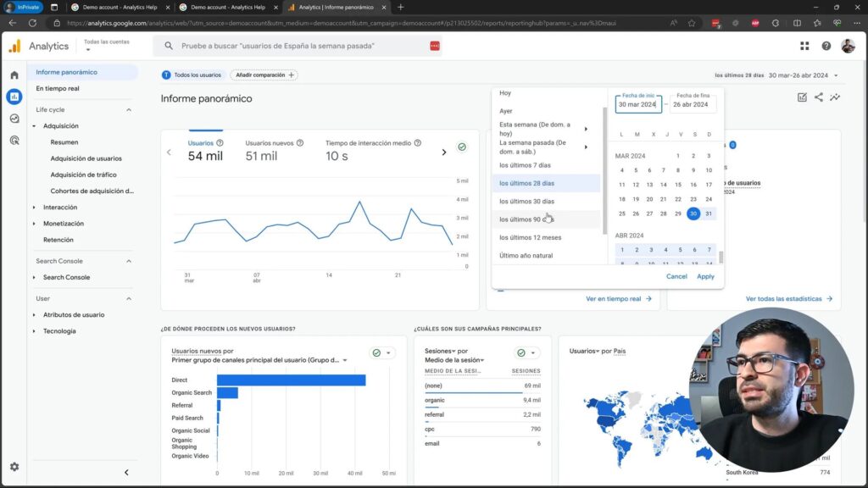868x488 pixels.
Task: Switch to the second Demo account browser tab
Action: pyautogui.click(x=227, y=7)
